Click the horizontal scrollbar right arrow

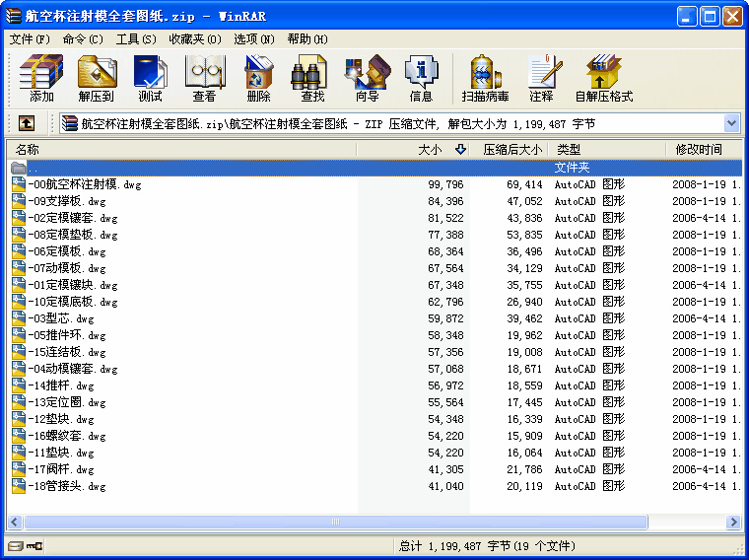(733, 523)
